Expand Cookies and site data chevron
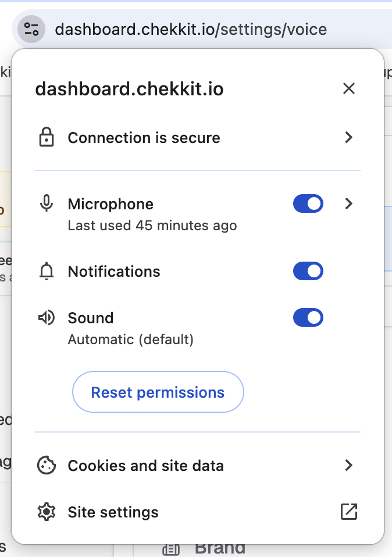392x557 pixels. [x=349, y=465]
